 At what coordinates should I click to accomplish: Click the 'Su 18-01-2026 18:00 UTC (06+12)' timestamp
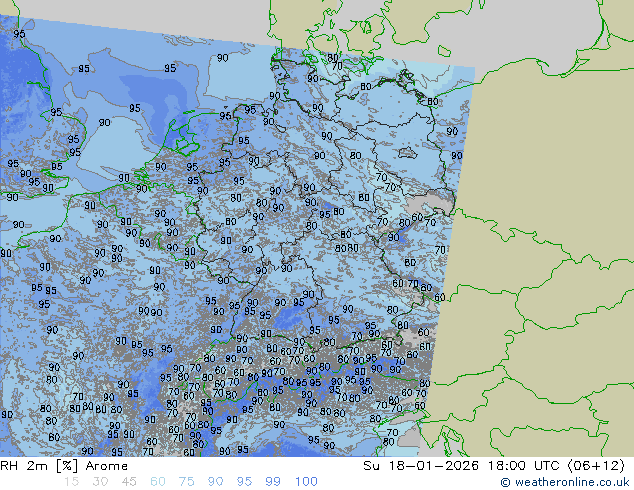tap(494, 466)
